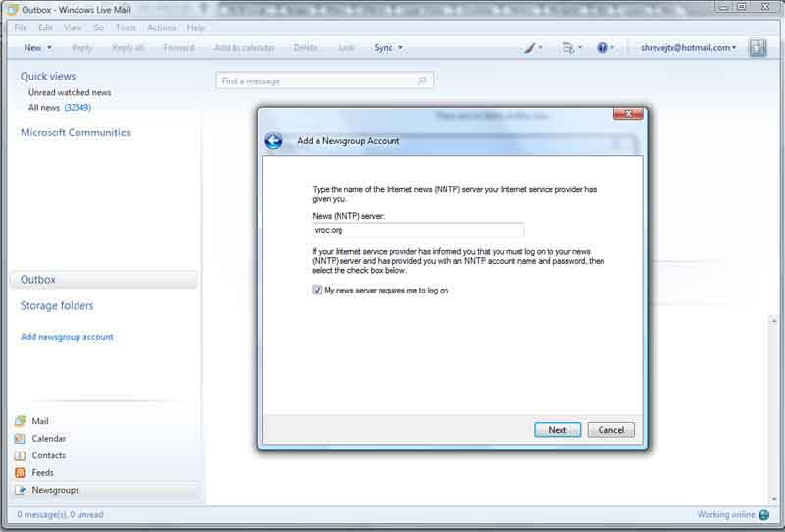
Task: Open the View menu
Action: pos(73,27)
